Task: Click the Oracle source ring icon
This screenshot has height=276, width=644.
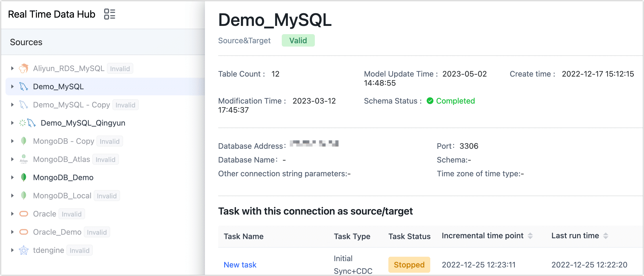Action: pyautogui.click(x=24, y=214)
